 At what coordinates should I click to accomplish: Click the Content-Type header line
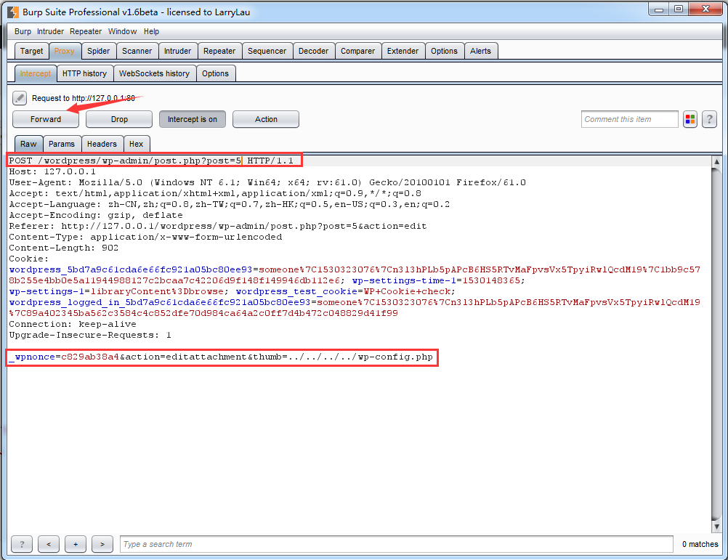pyautogui.click(x=145, y=237)
